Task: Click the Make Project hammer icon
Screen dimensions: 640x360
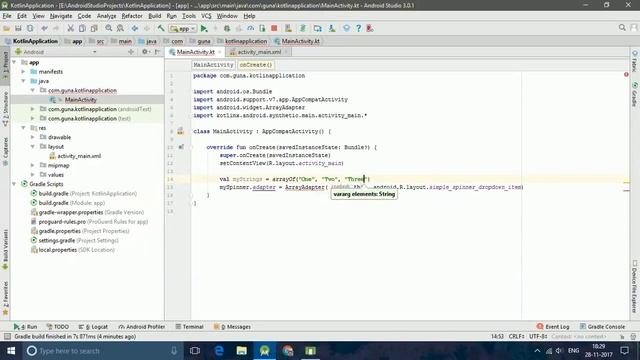Action: pyautogui.click(x=161, y=28)
